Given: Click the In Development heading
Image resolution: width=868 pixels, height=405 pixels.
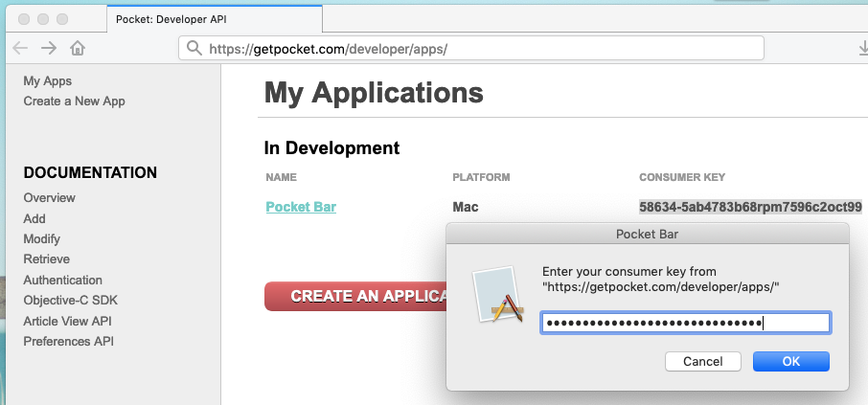Looking at the screenshot, I should pyautogui.click(x=331, y=147).
